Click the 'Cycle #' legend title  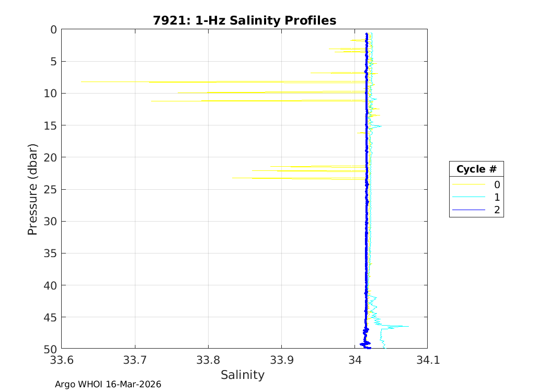click(x=476, y=169)
